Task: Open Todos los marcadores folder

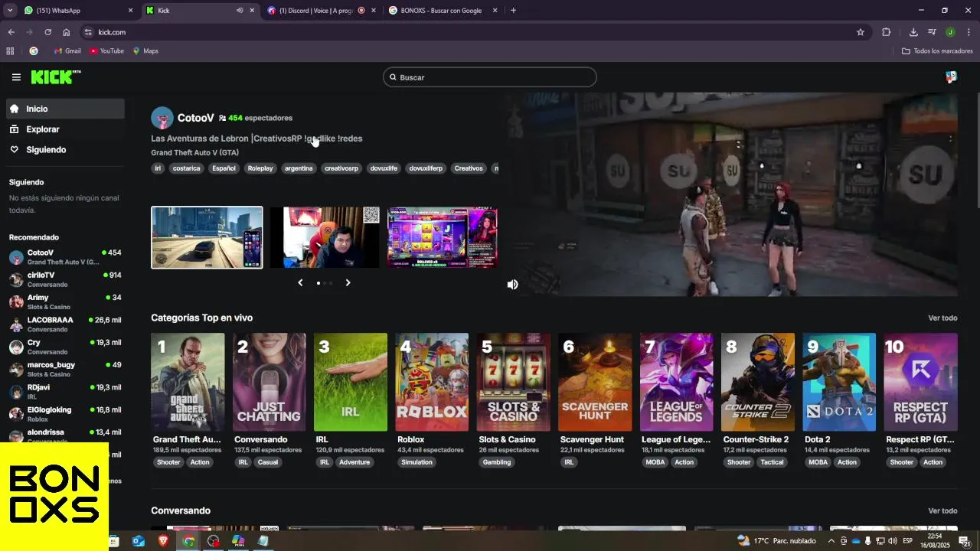Action: coord(937,51)
